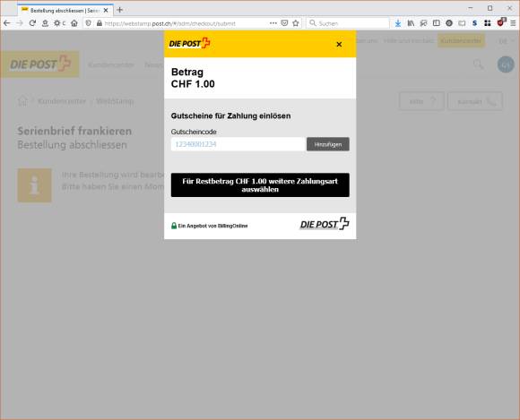Bookmark this page with star icon
The image size is (520, 420).
pyautogui.click(x=296, y=23)
